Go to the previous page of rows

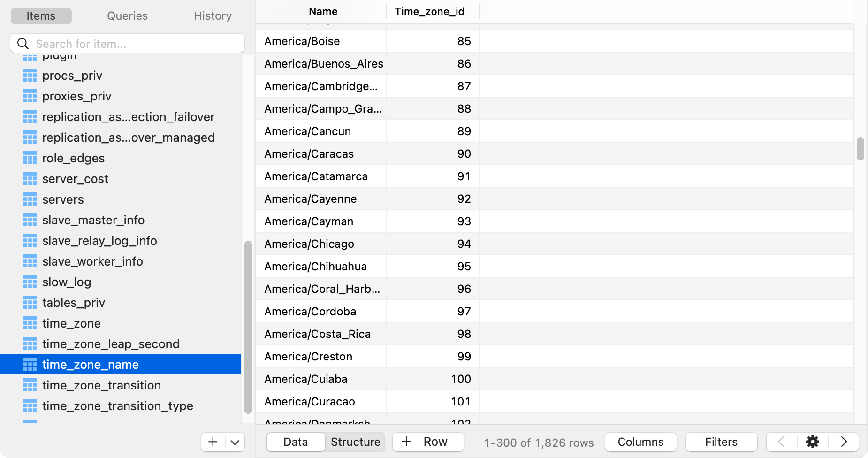click(781, 442)
